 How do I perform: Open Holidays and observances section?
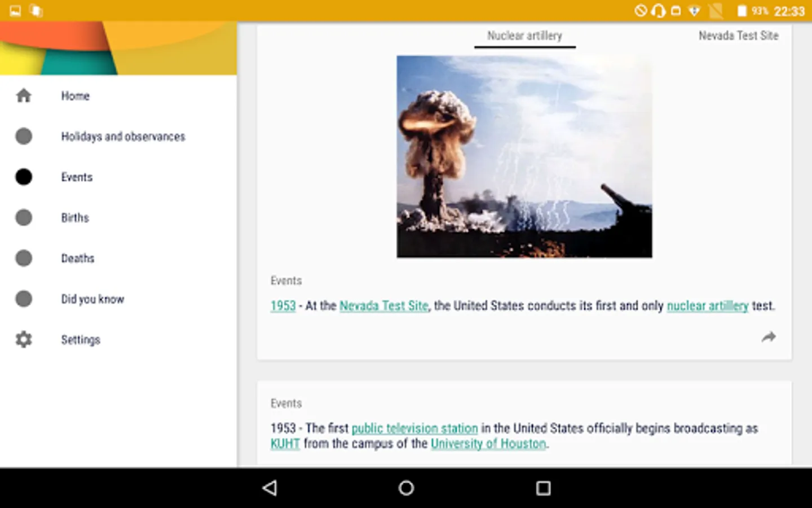118,137
